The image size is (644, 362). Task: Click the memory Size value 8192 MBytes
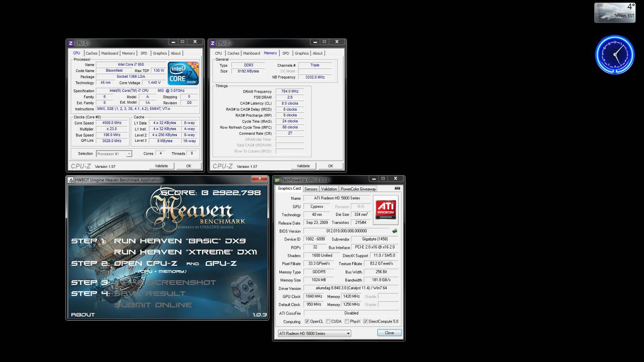(248, 71)
